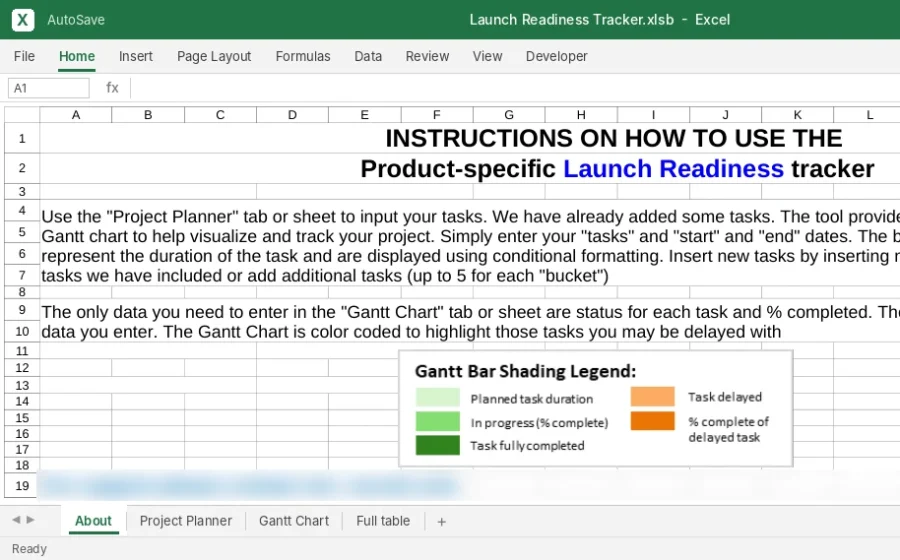Select the Home ribbon tab

click(77, 56)
